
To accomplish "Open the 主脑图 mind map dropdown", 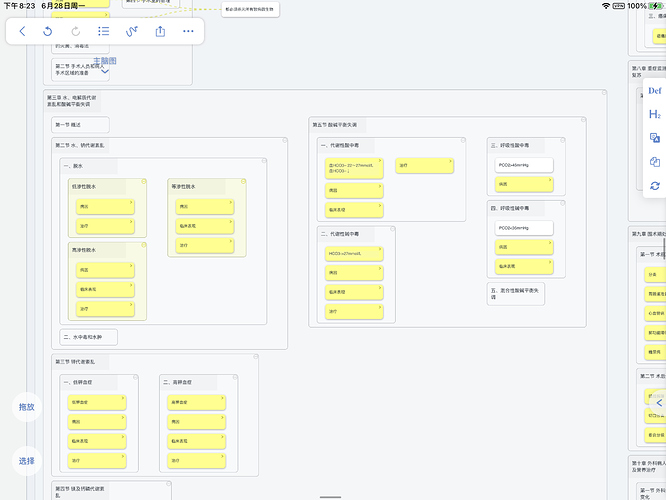I will coord(105,65).
